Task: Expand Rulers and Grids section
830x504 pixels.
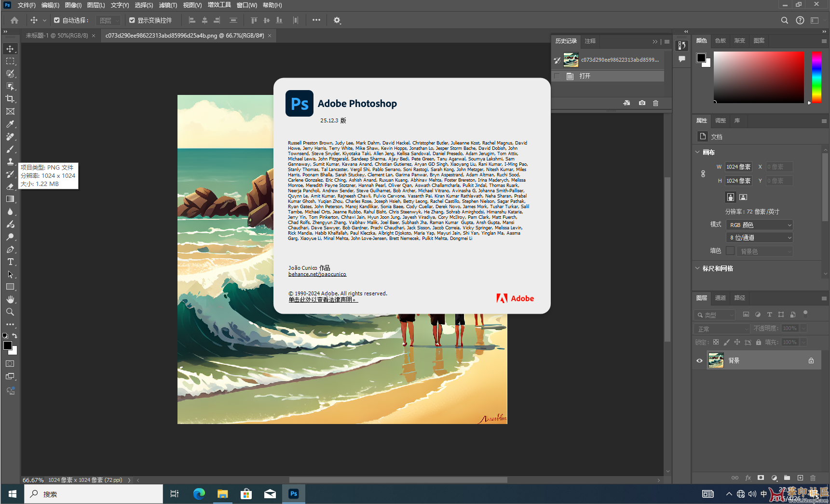Action: 697,268
